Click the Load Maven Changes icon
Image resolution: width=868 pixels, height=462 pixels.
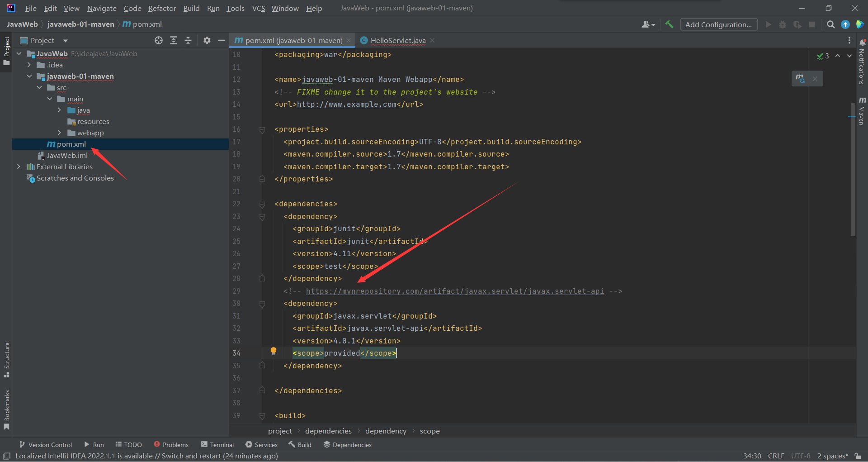(800, 78)
